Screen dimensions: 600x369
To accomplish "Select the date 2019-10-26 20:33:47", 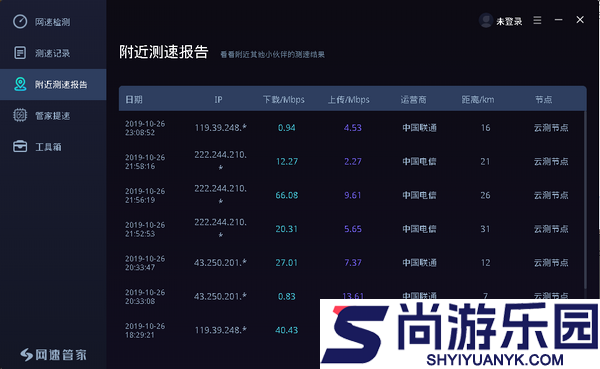I will pyautogui.click(x=145, y=263).
